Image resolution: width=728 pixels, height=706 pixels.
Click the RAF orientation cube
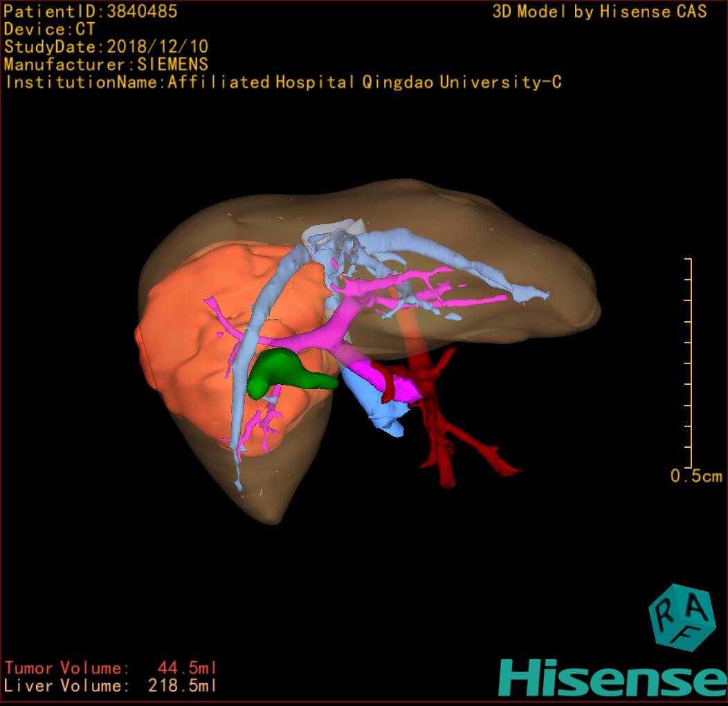(681, 617)
